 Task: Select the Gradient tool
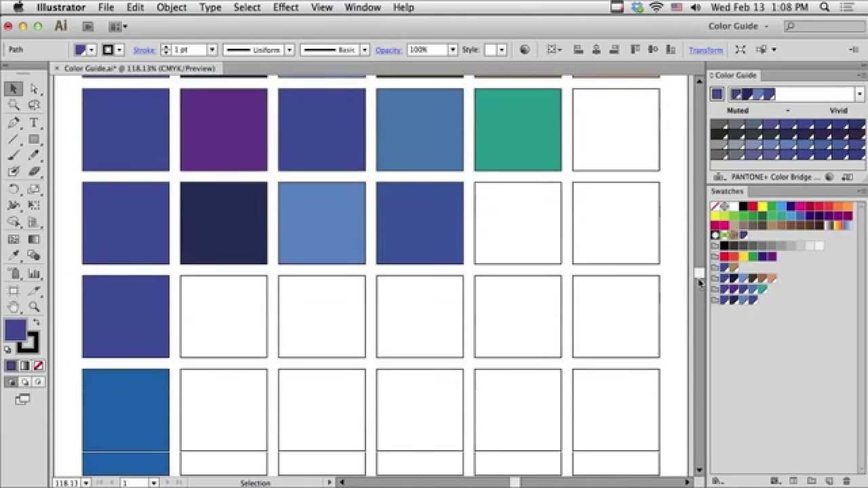tap(34, 239)
